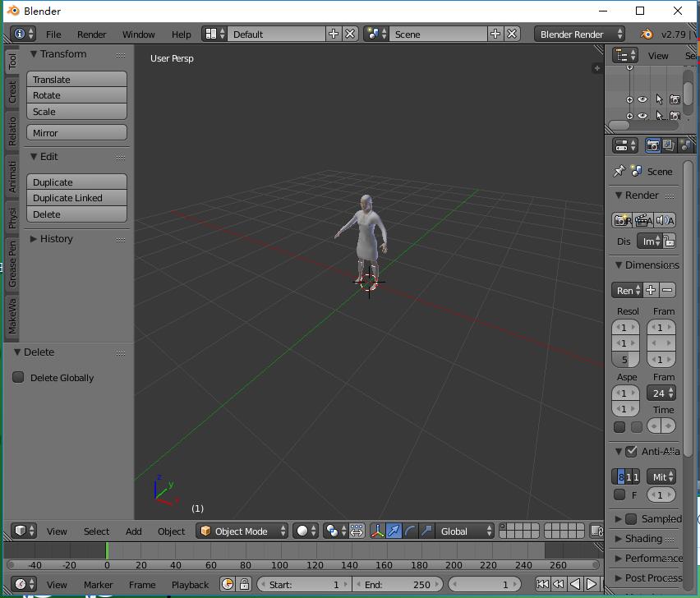700x598 pixels.
Task: Click the screen layout browse icon beside Default
Action: click(x=214, y=34)
